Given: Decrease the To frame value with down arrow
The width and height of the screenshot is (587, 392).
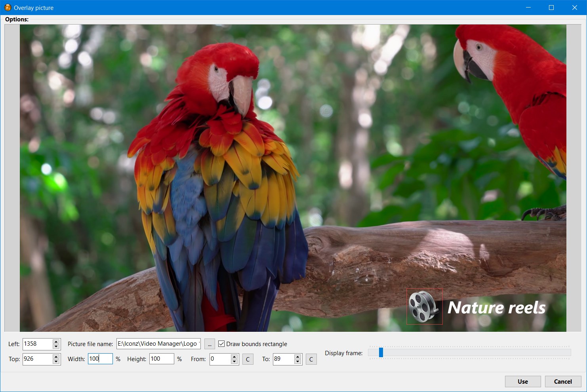Looking at the screenshot, I should pyautogui.click(x=298, y=362).
